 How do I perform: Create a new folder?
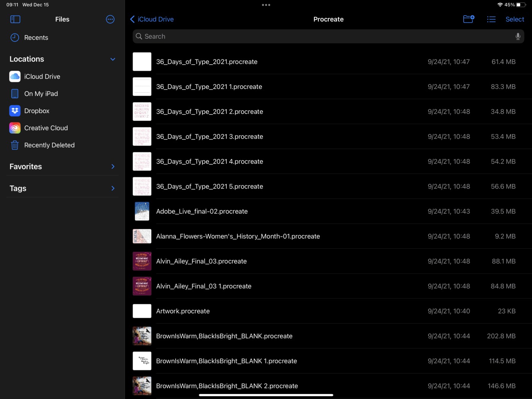pyautogui.click(x=469, y=19)
